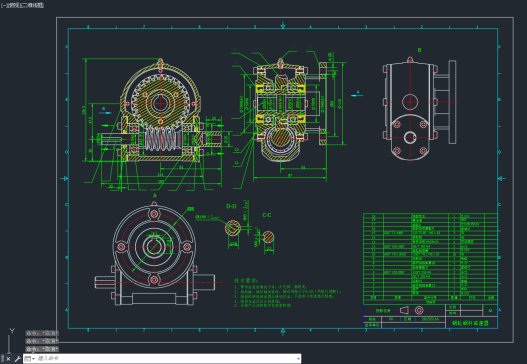
Task: Grab the command line grip handle
Action: 2,359
